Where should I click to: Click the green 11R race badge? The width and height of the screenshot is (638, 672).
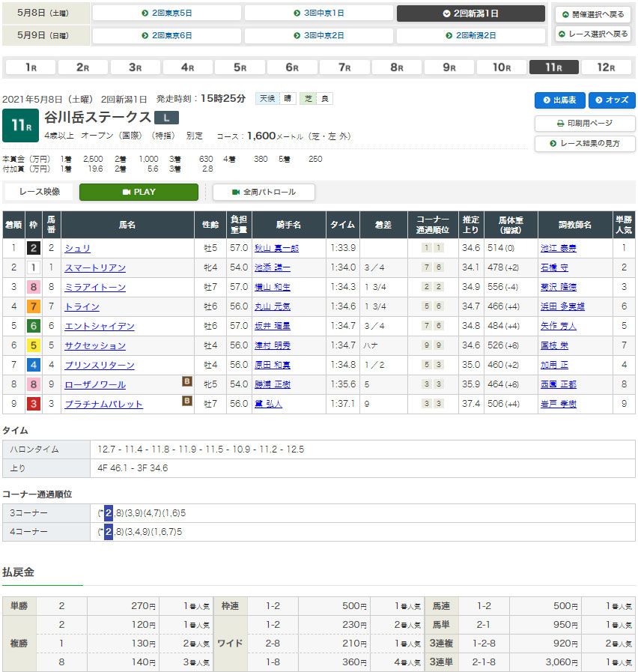(20, 125)
